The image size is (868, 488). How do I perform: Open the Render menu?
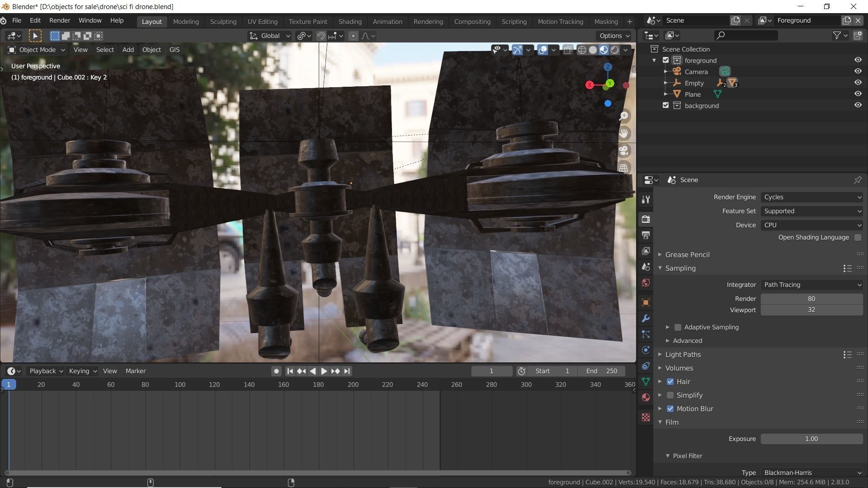pos(59,21)
